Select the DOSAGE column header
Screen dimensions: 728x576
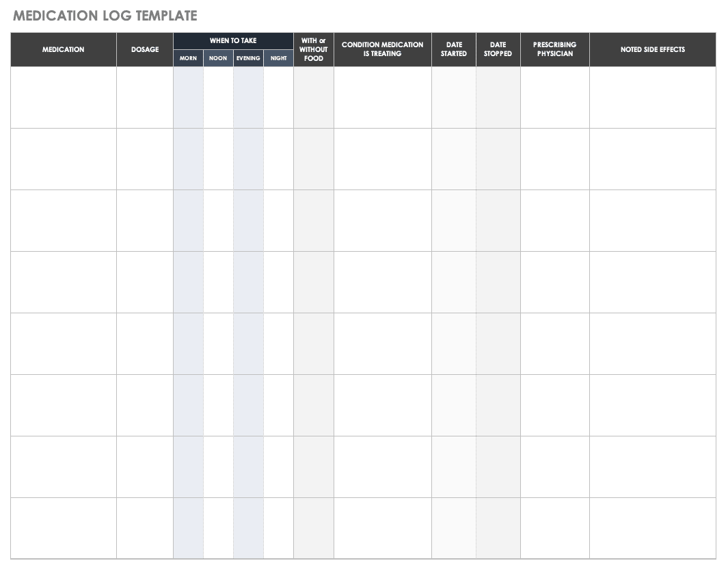[144, 49]
